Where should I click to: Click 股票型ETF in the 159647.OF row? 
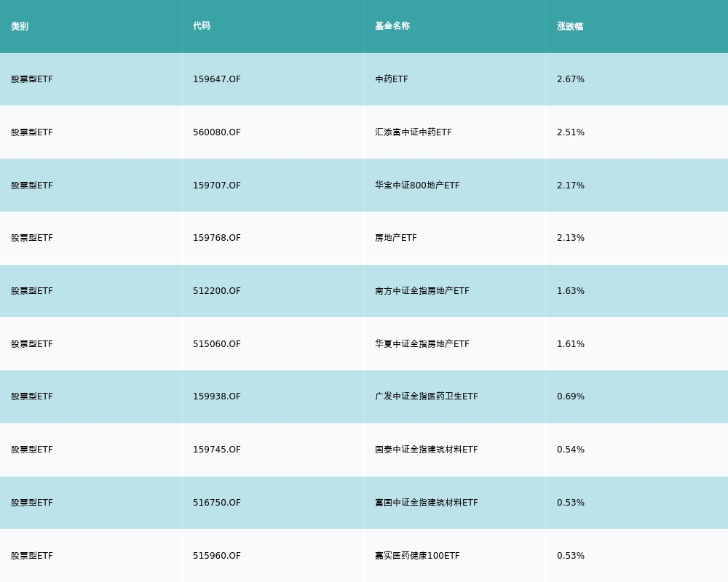coord(32,79)
